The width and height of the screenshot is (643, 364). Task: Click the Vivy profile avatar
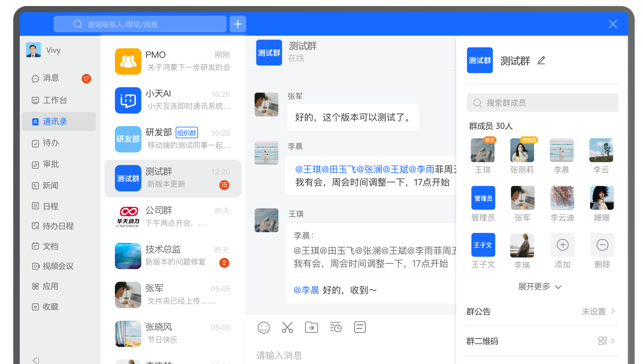click(33, 50)
